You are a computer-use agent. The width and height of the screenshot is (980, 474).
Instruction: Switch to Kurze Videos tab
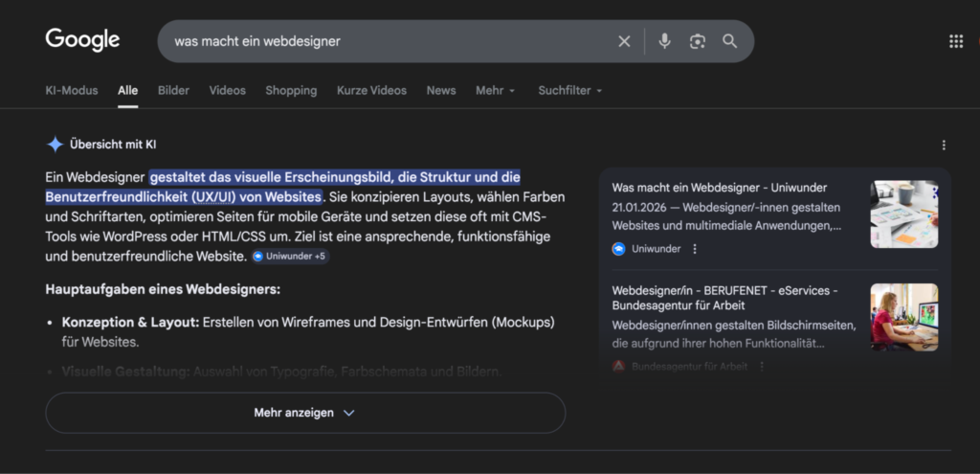[372, 90]
